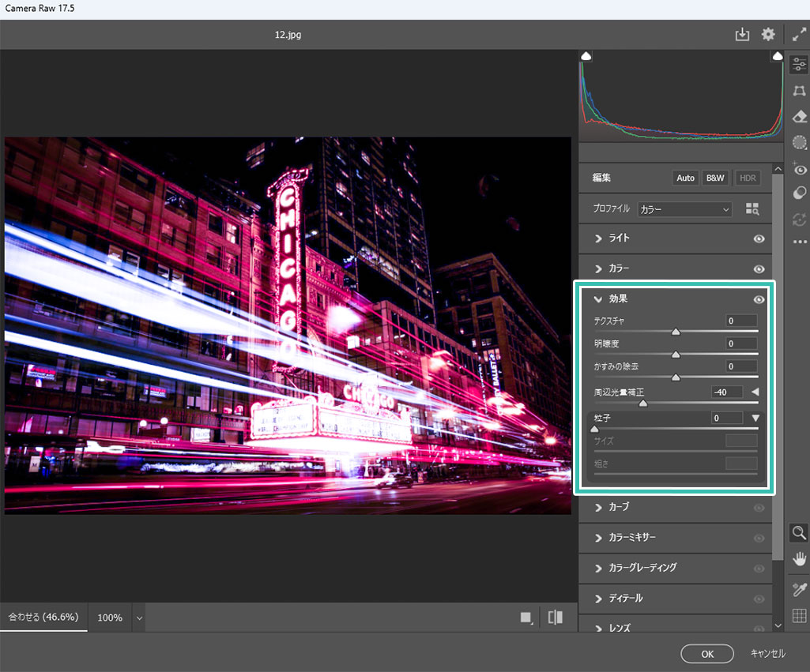The width and height of the screenshot is (810, 672).
Task: Browse profiles with the grid icon
Action: click(752, 209)
